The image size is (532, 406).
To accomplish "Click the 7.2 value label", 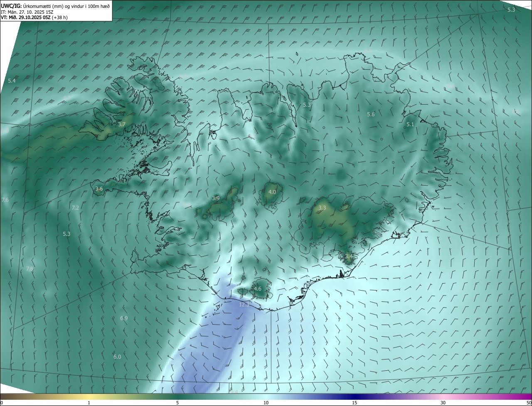I will coord(75,208).
